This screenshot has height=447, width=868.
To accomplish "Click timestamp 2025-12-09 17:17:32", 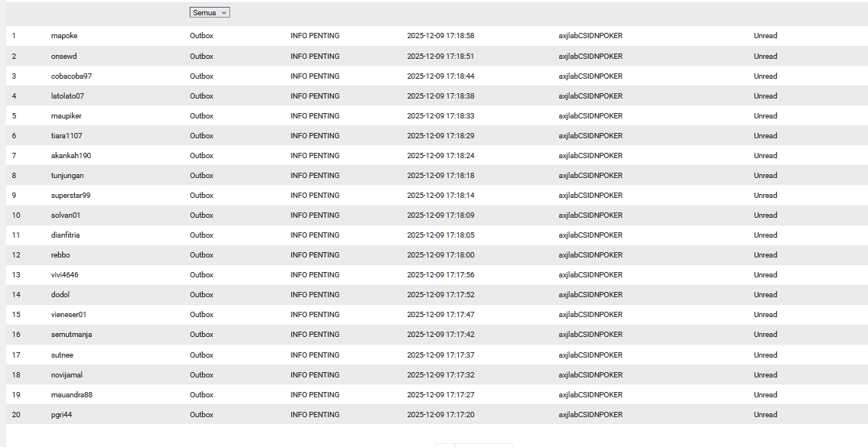I will point(441,376).
